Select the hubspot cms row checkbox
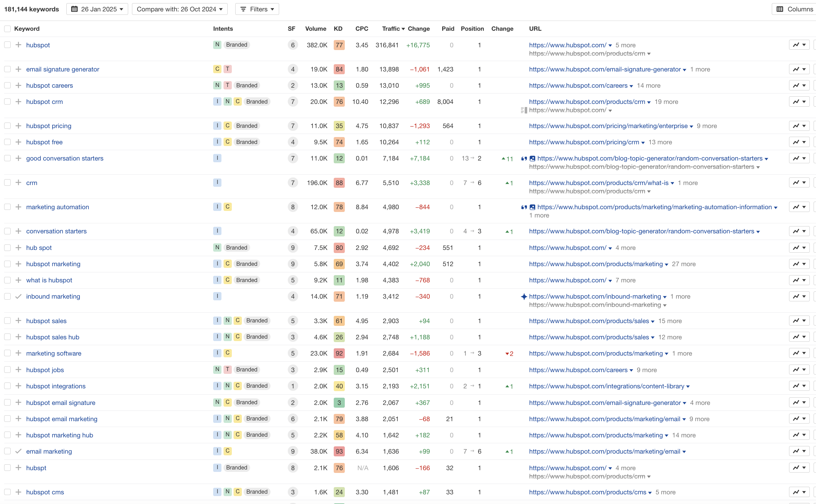 [7, 492]
